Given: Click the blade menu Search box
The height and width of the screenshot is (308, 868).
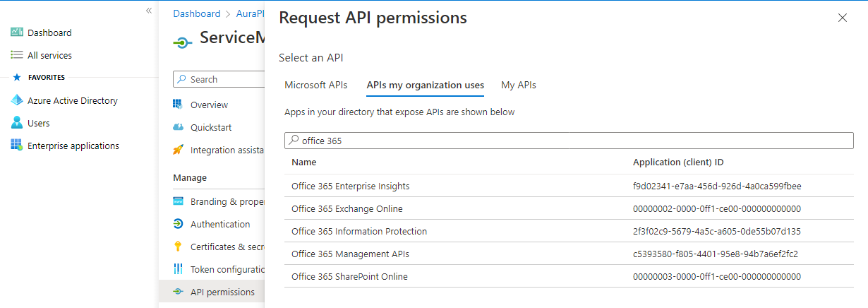Looking at the screenshot, I should 219,79.
